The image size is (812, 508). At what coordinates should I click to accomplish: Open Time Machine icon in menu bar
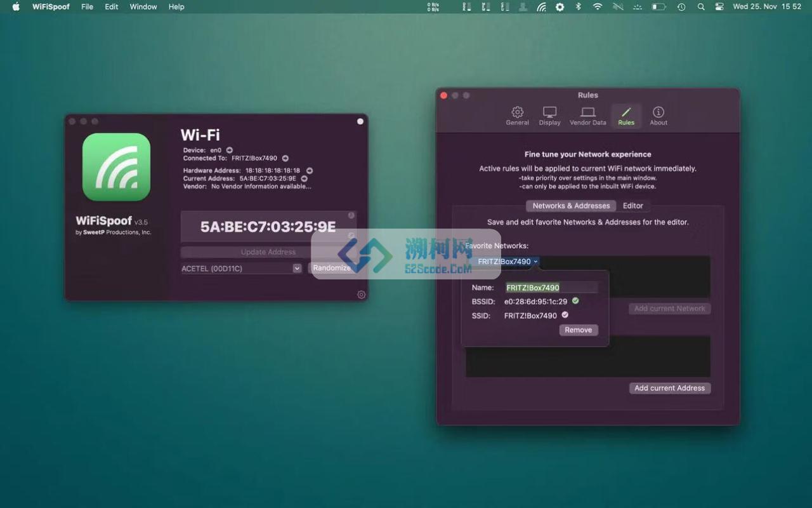[x=681, y=7]
